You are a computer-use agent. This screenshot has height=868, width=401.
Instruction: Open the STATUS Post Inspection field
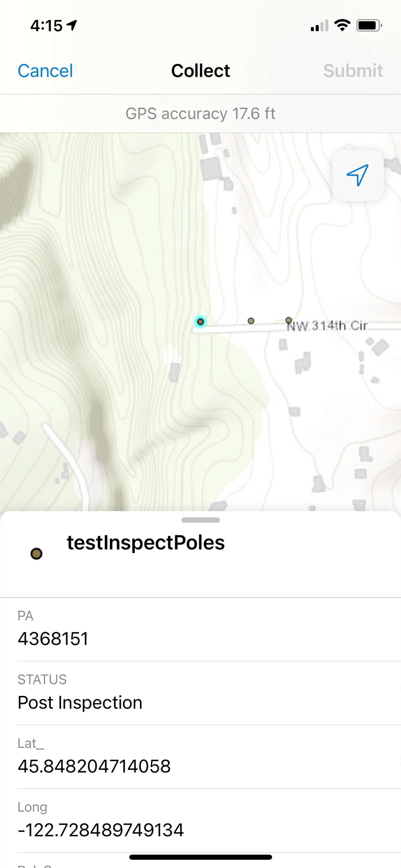(x=80, y=702)
